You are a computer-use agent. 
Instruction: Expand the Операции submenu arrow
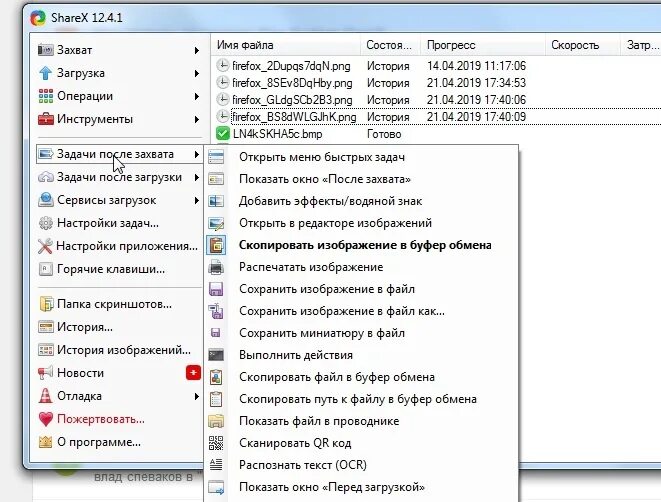click(x=196, y=96)
